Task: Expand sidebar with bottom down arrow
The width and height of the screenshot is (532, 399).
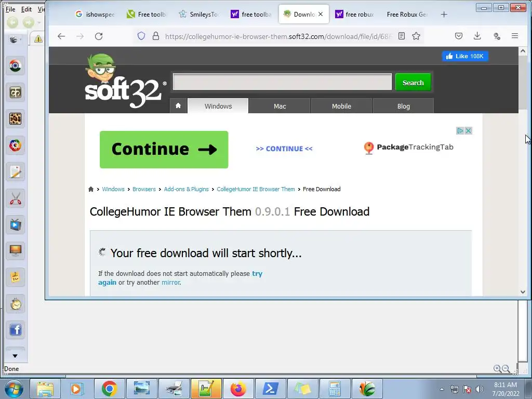Action: [15, 356]
